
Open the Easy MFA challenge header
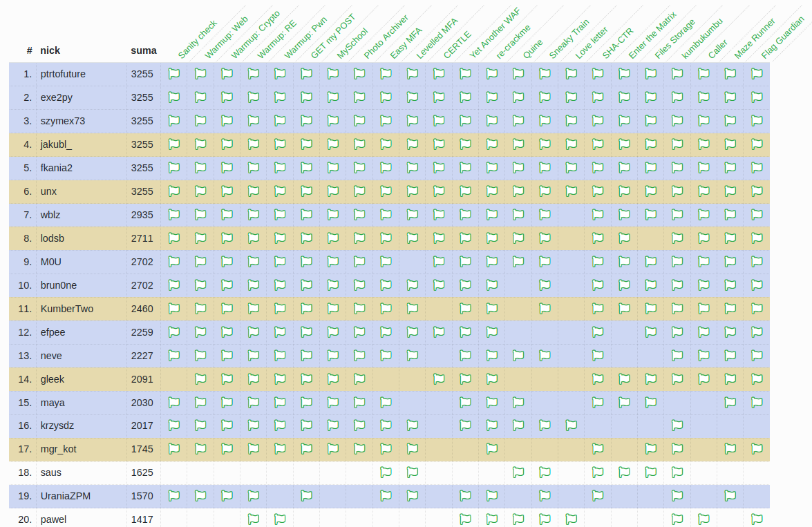tap(406, 43)
